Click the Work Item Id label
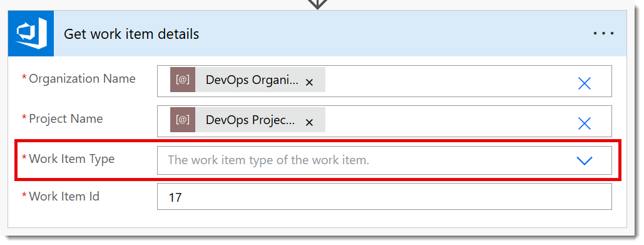Viewport: 644px width, 245px height. tap(64, 196)
